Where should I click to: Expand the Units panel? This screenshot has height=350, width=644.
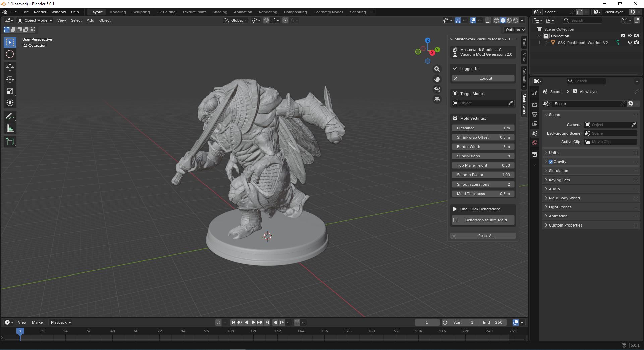tap(553, 153)
